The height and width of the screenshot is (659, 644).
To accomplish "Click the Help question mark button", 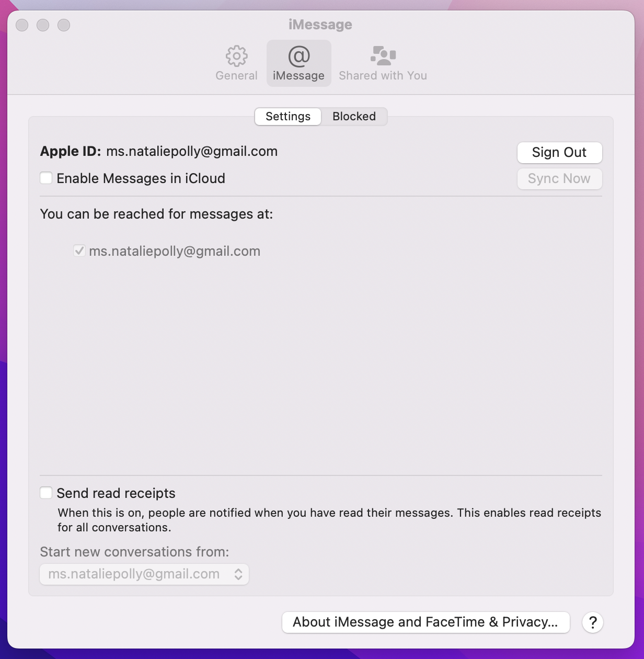I will (x=592, y=622).
